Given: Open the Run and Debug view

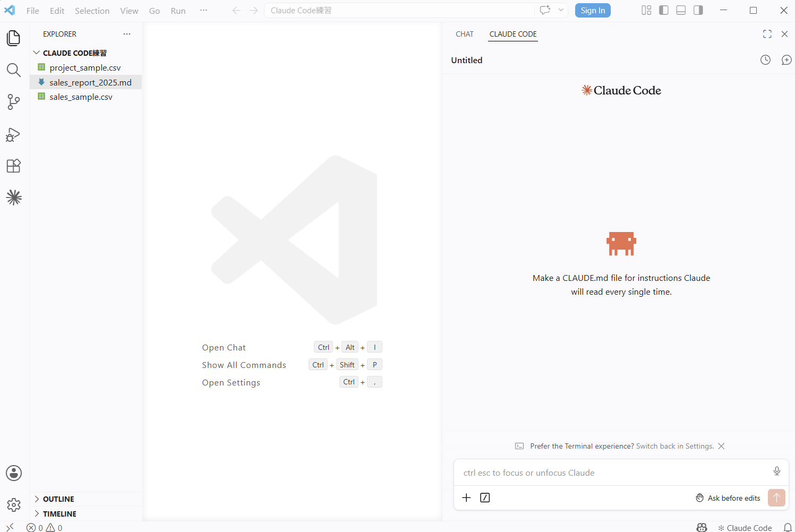Looking at the screenshot, I should (14, 134).
